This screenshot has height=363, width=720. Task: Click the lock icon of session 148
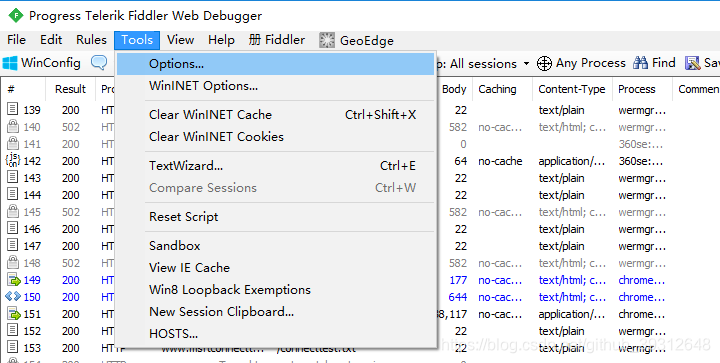[x=13, y=262]
